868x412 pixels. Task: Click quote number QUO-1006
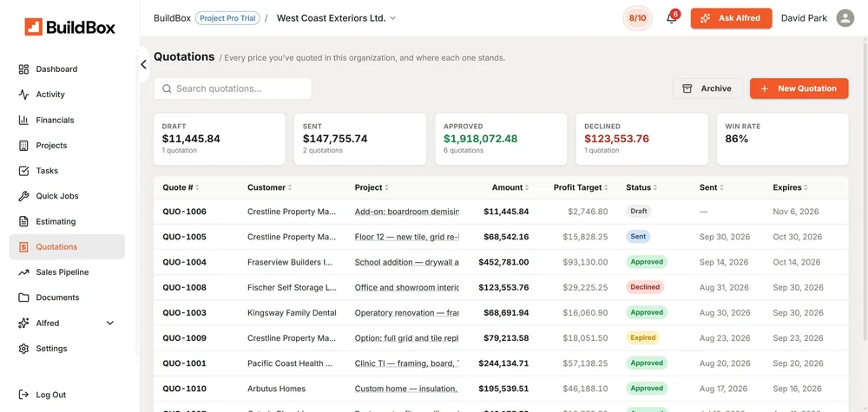(x=184, y=212)
